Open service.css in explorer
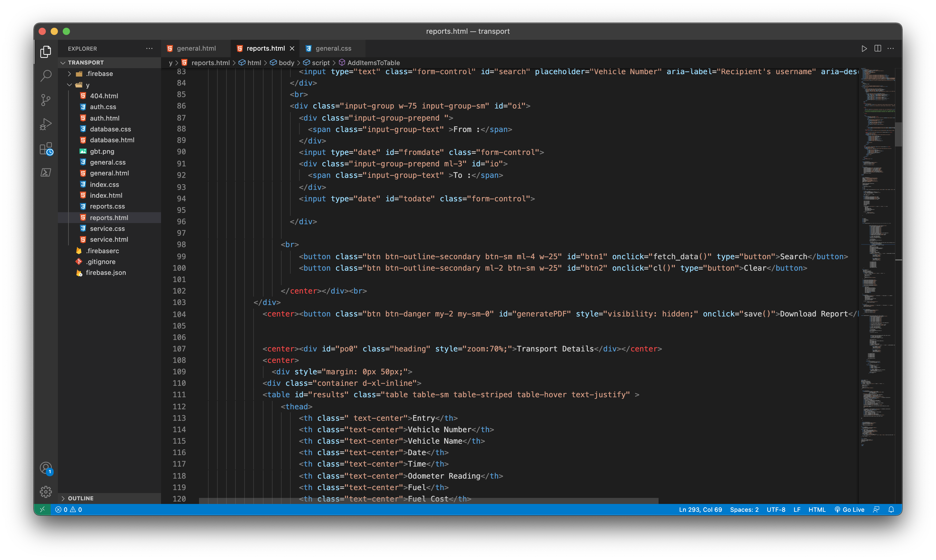Image resolution: width=936 pixels, height=560 pixels. tap(109, 229)
